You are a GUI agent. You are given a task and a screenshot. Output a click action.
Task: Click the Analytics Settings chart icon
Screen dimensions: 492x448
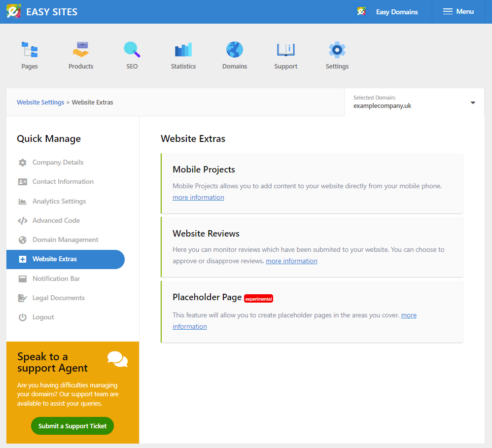23,202
